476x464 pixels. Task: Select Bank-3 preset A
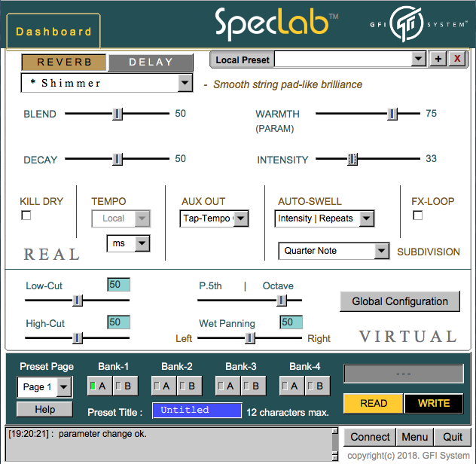click(x=227, y=386)
